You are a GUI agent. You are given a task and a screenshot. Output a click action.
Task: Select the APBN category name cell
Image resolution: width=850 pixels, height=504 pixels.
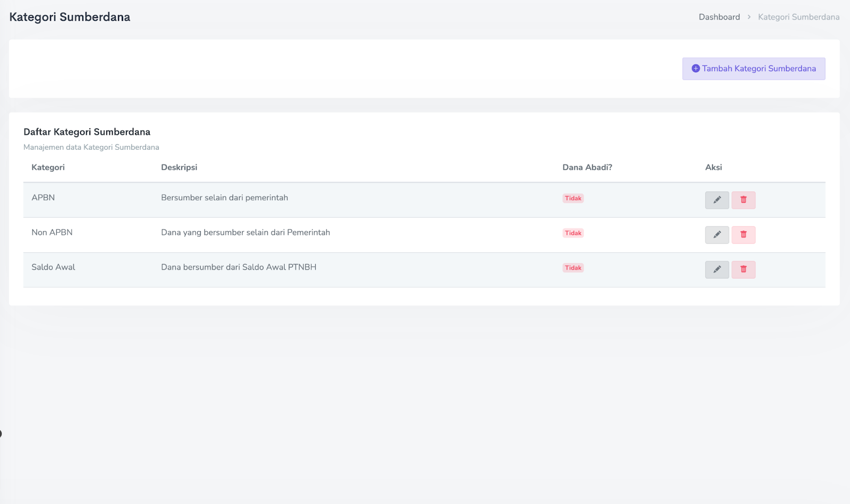coord(43,198)
